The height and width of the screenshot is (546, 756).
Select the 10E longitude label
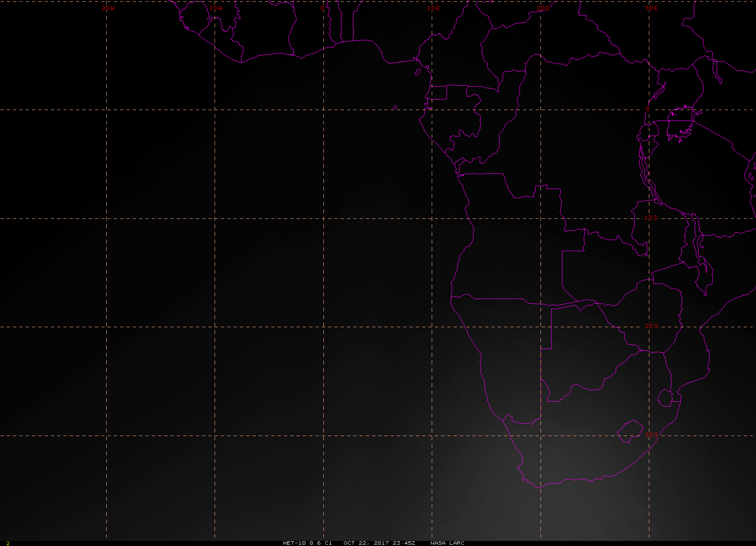click(x=434, y=8)
